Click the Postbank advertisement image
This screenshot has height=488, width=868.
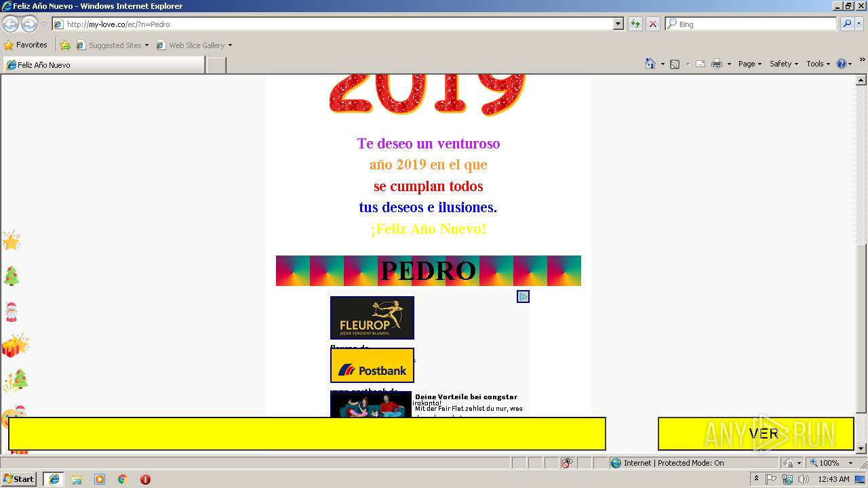(372, 365)
